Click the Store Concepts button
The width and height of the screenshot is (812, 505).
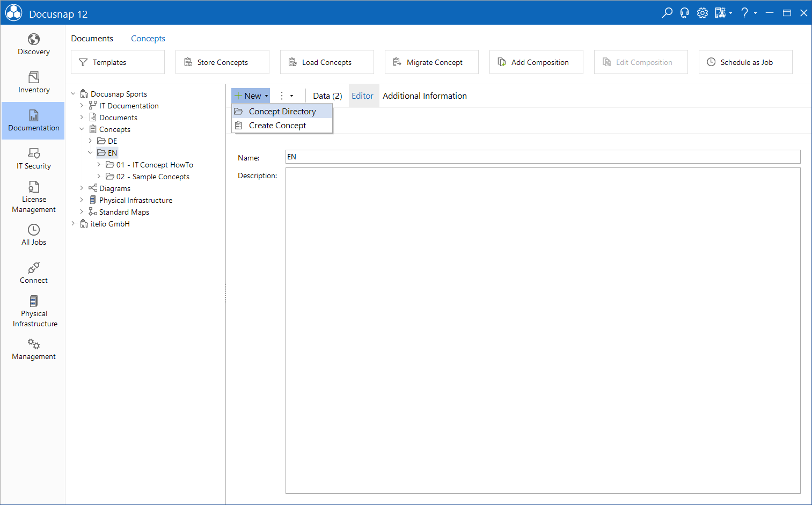222,62
